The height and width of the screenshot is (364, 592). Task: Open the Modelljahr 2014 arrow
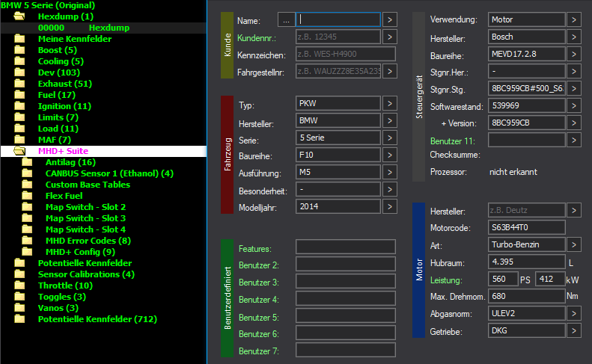click(x=390, y=206)
